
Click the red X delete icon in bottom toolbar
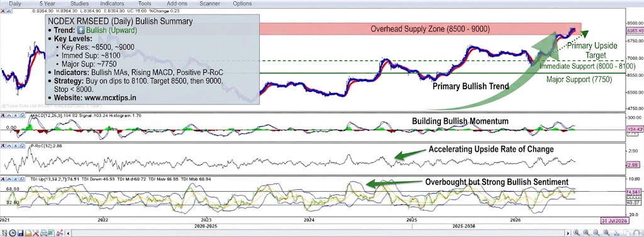point(36,233)
